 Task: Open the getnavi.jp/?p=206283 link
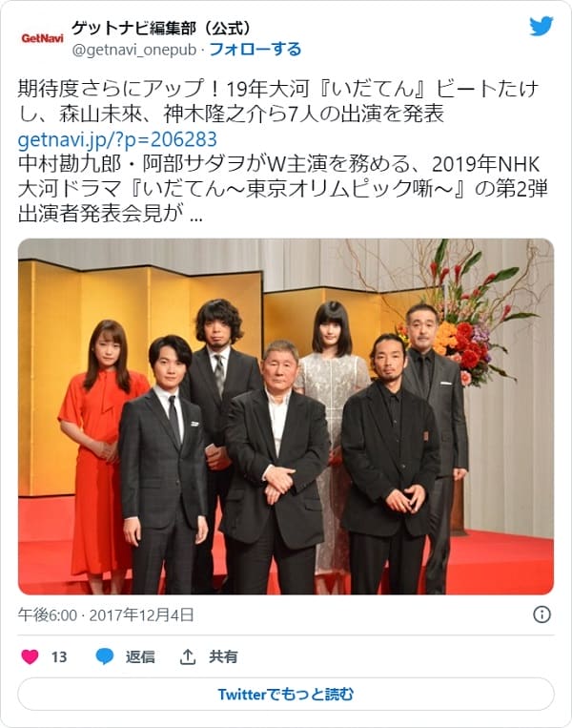[117, 139]
